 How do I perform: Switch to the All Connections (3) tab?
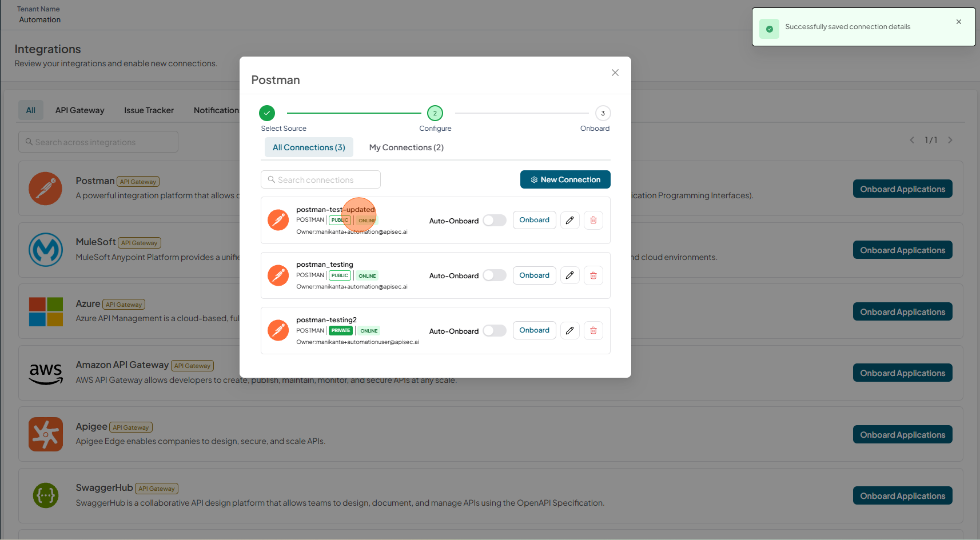pos(309,147)
